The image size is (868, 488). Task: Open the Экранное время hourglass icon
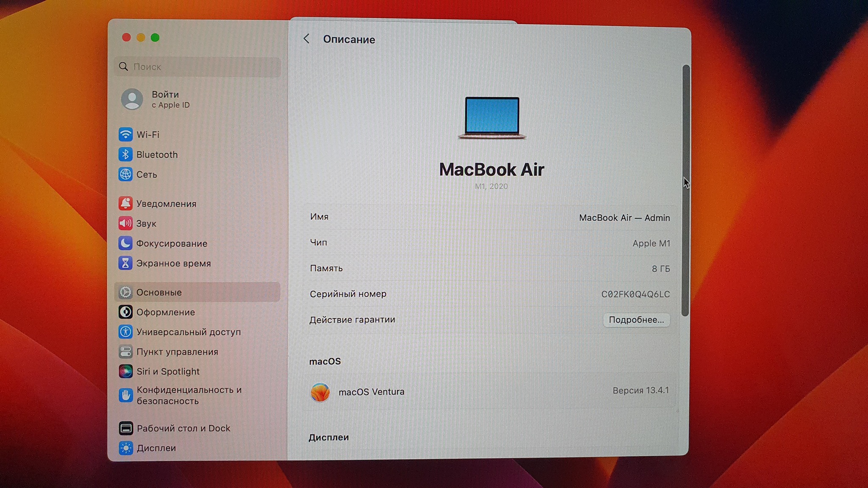(x=125, y=263)
